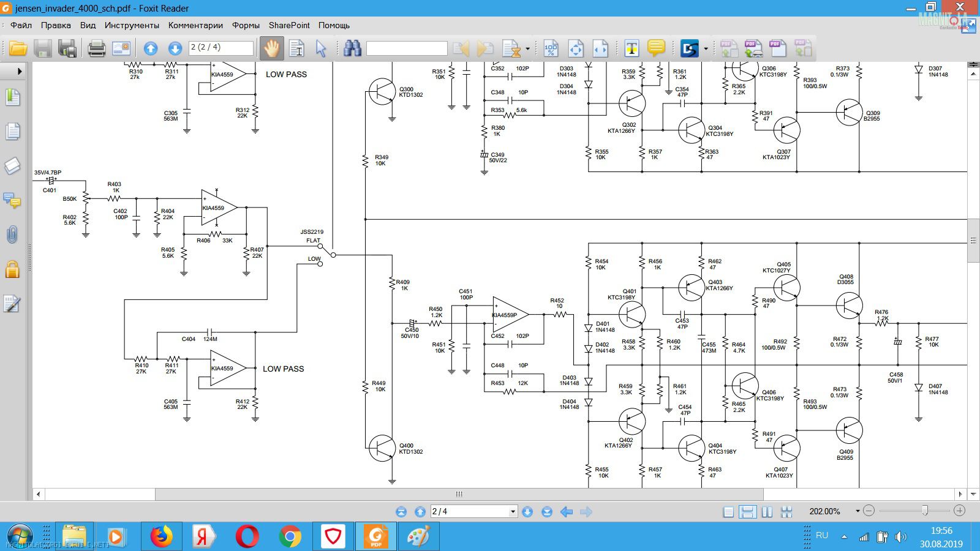This screenshot has width=980, height=551.
Task: Go to previous page with blue up arrow
Action: click(151, 49)
